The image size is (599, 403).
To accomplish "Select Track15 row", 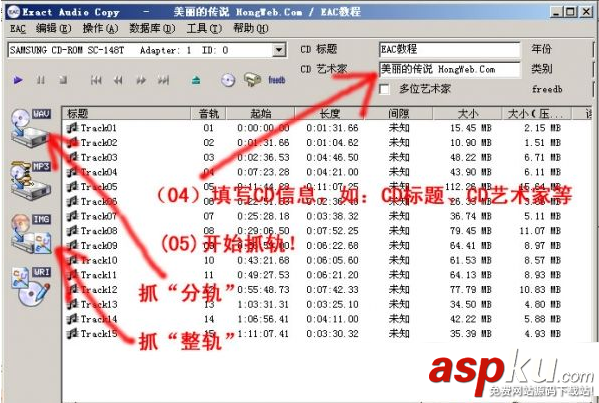I will 327,334.
